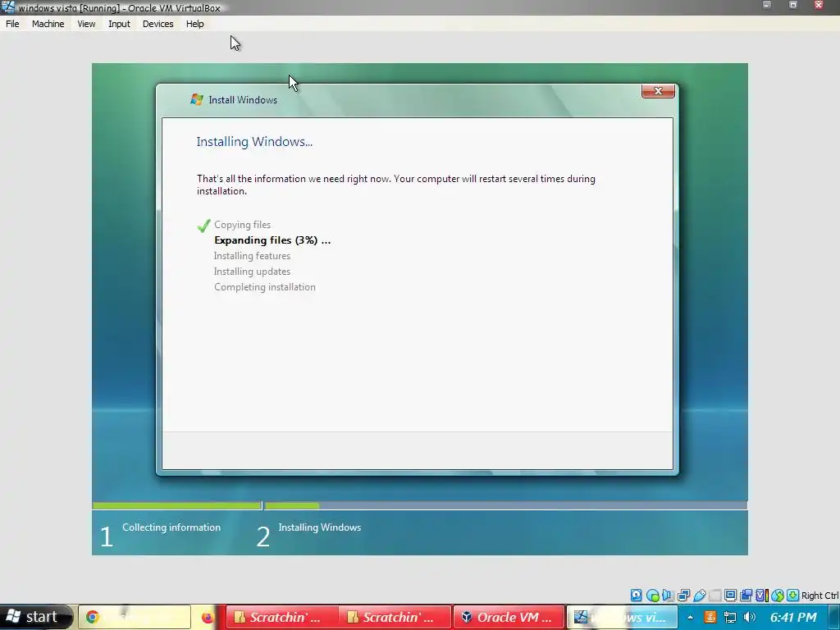Switch to the windows vista VM taskbar button
This screenshot has height=630, width=840.
point(622,617)
